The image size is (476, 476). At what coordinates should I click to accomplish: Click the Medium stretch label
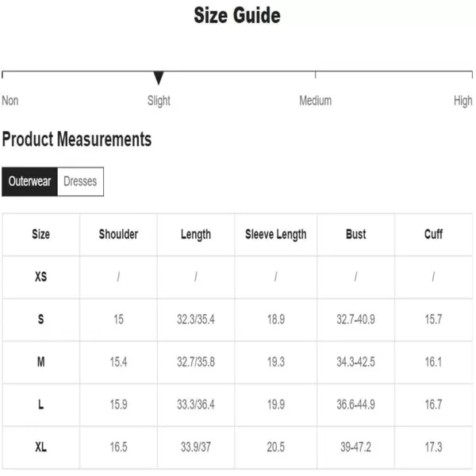(x=316, y=101)
